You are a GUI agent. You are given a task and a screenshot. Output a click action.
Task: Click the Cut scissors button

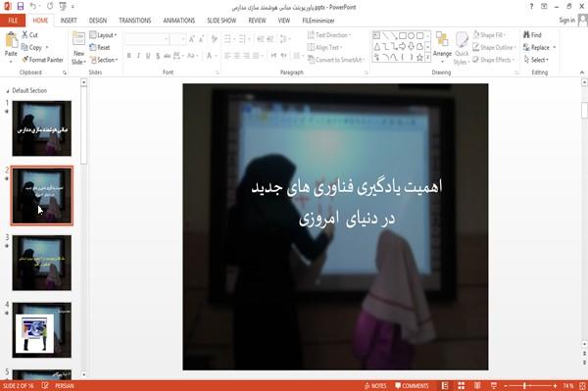(x=29, y=35)
